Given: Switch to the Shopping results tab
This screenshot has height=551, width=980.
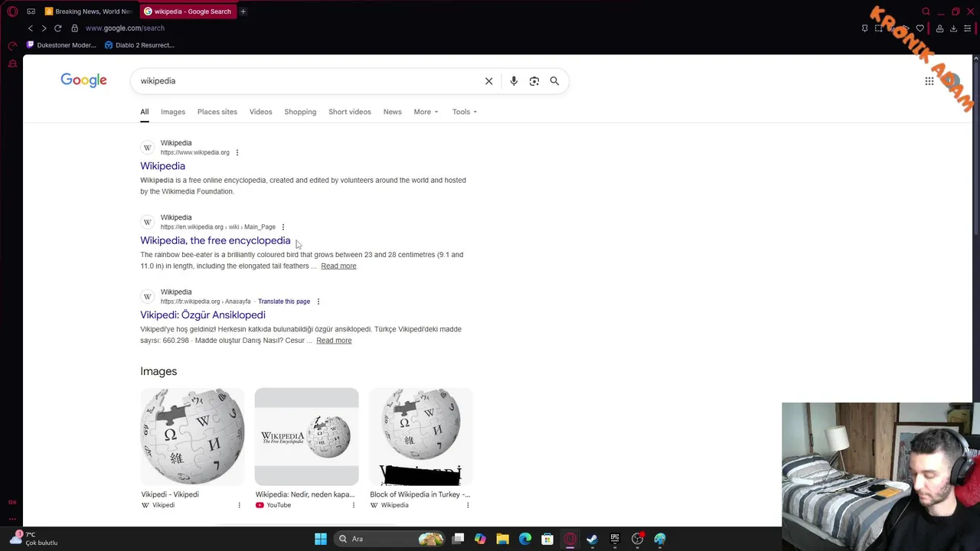Looking at the screenshot, I should (300, 112).
